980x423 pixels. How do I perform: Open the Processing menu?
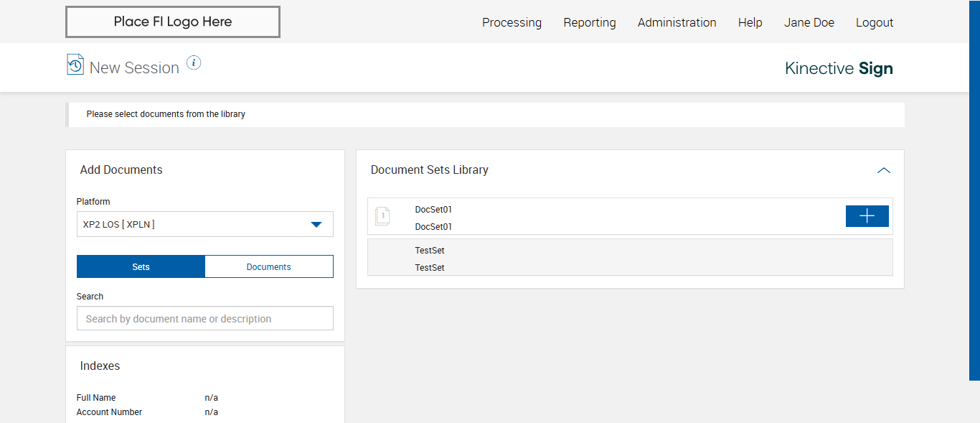[x=512, y=22]
